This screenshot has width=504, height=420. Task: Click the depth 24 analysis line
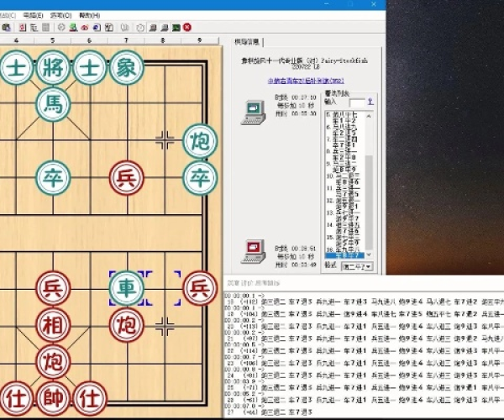[365, 375]
